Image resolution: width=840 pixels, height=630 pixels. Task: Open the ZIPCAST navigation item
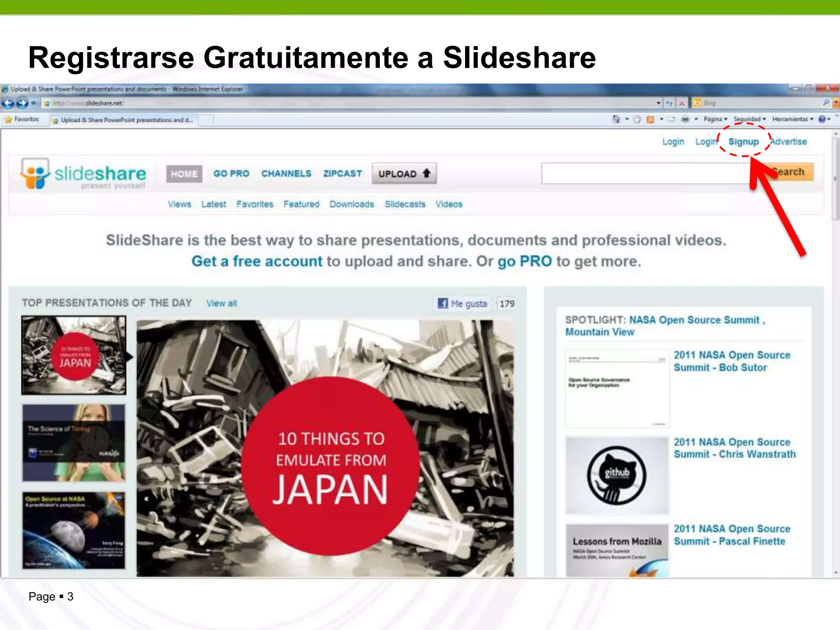[342, 174]
